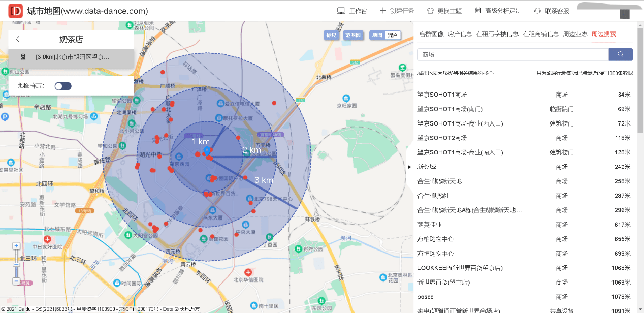Select result 合生·麒麟新天地A栋

(524, 210)
